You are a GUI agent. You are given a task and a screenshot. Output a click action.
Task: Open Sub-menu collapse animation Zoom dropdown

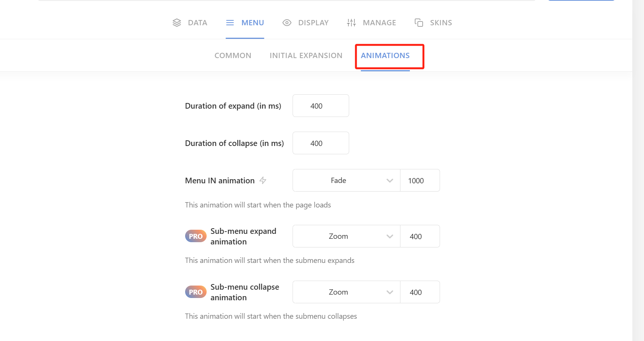click(x=346, y=292)
